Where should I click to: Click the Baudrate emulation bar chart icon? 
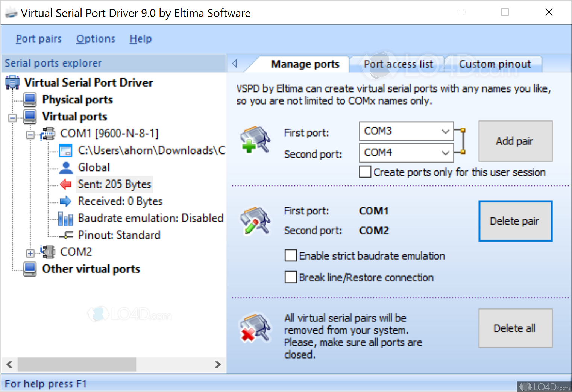[x=65, y=218]
